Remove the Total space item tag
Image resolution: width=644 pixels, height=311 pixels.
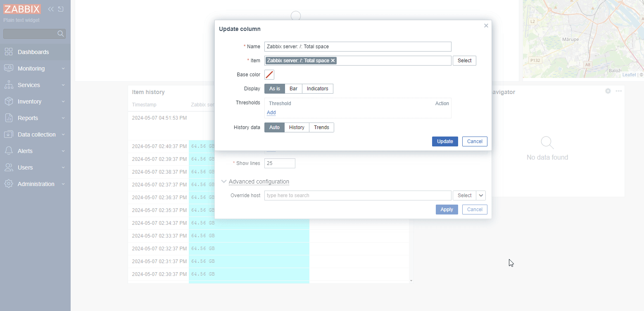[333, 61]
